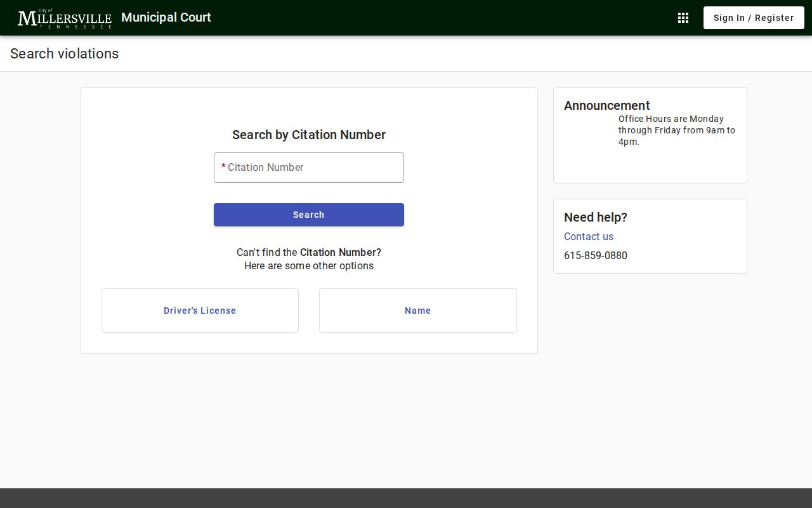
Task: Click the "Can't find the Citation Number?" text
Action: coord(309,252)
